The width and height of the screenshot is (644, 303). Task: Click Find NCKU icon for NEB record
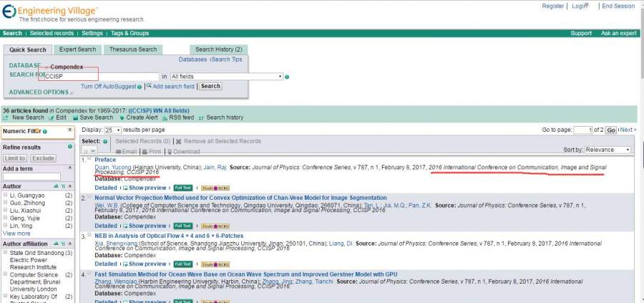click(215, 264)
